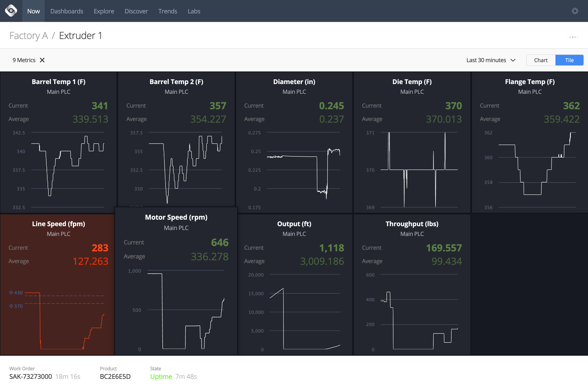Viewport: 588px width, 389px height.
Task: Open the Trends view
Action: click(x=168, y=11)
